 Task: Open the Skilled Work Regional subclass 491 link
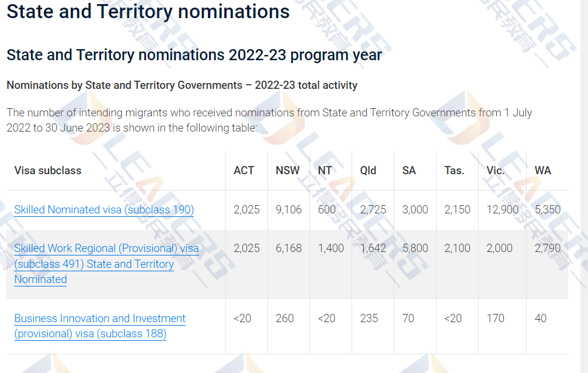tap(106, 248)
